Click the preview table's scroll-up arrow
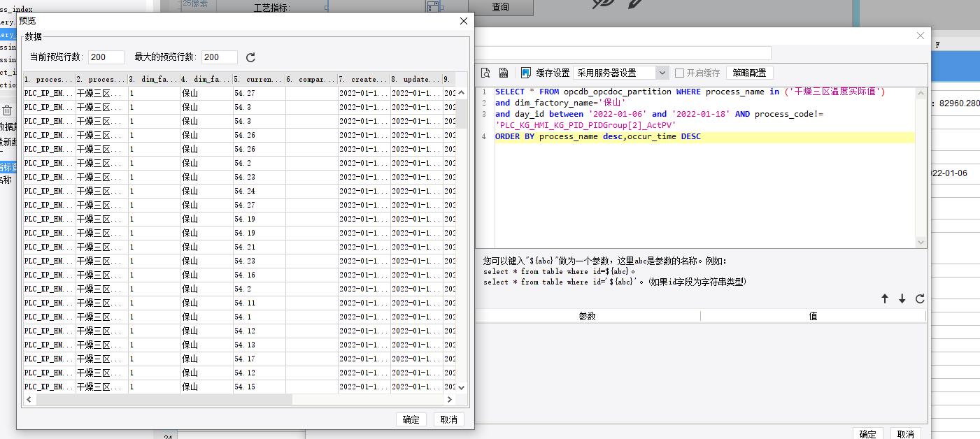The image size is (980, 439). tap(461, 92)
